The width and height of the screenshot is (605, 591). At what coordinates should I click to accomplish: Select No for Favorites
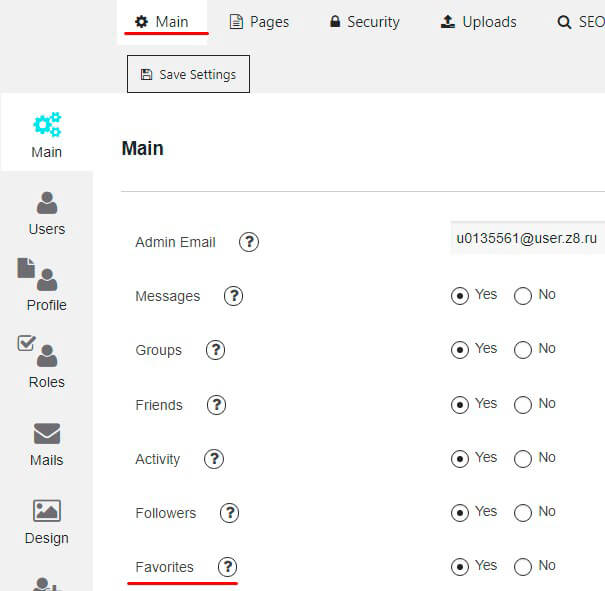523,567
